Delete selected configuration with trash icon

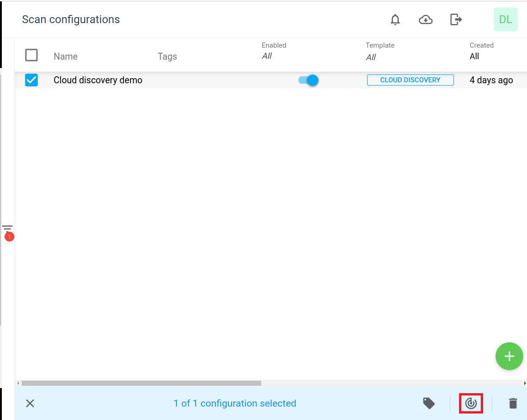pyautogui.click(x=513, y=403)
